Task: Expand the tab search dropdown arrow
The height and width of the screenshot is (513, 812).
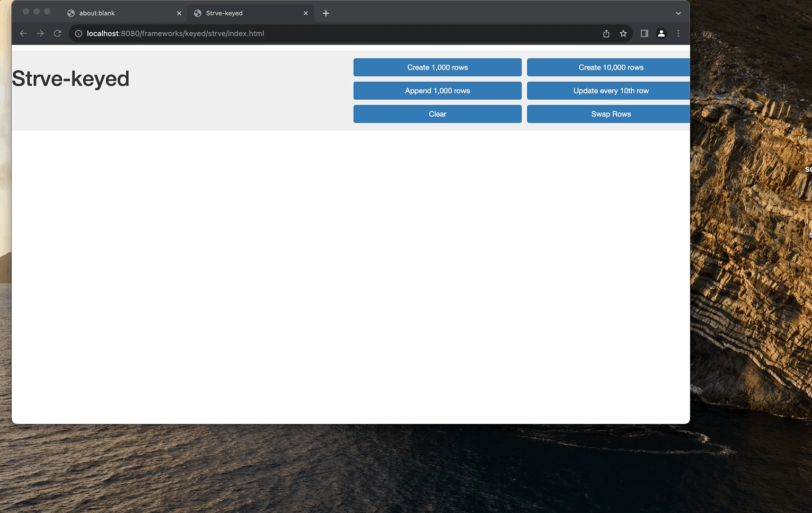Action: coord(678,13)
